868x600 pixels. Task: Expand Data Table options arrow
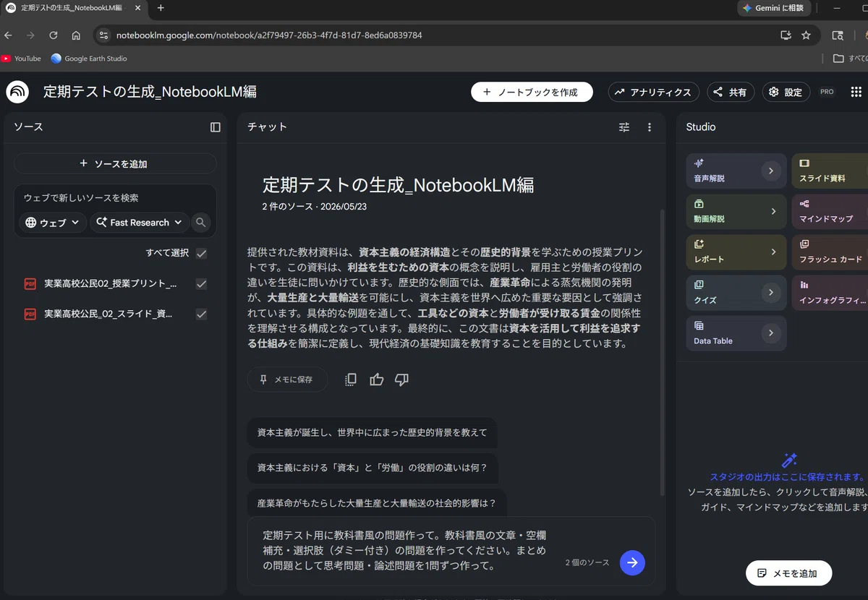771,333
